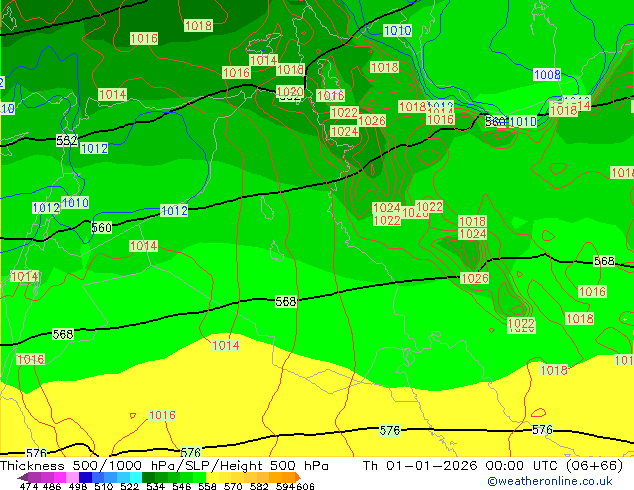Click legend value 534
The width and height of the screenshot is (634, 490).
pos(156,486)
